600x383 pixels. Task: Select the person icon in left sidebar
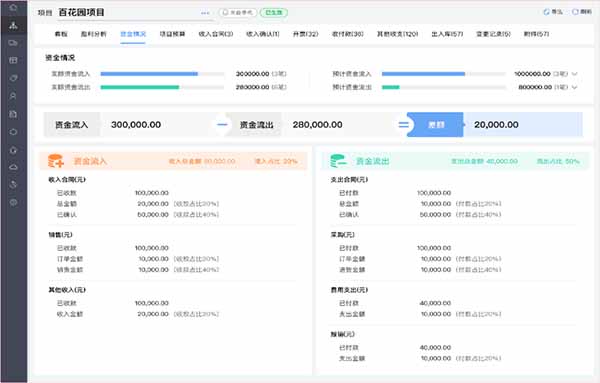coord(13,96)
